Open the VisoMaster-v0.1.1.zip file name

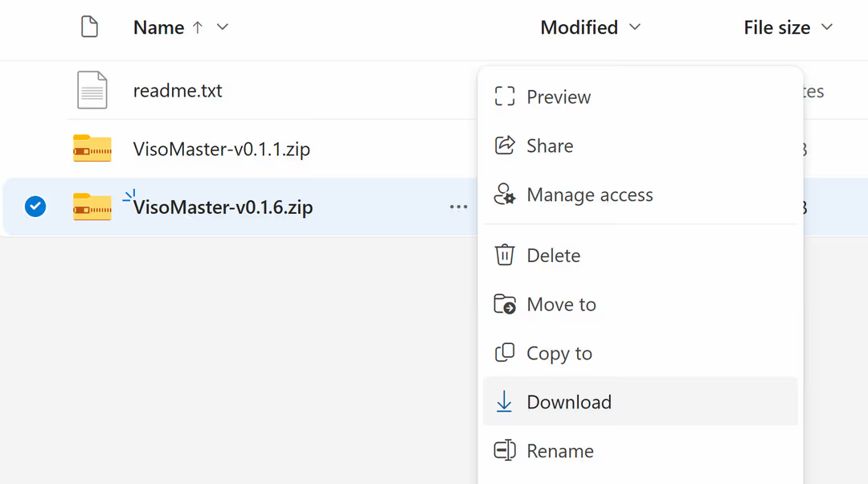(222, 149)
